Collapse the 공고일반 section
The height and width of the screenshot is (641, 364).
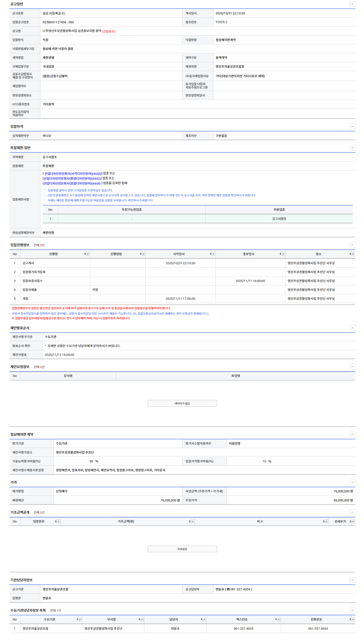tap(352, 4)
